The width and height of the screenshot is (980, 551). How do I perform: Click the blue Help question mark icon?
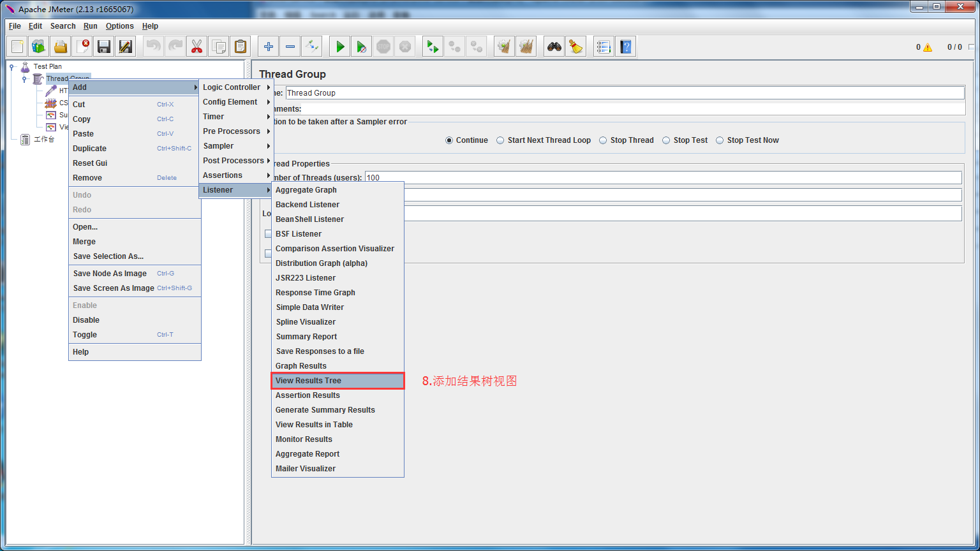point(626,47)
